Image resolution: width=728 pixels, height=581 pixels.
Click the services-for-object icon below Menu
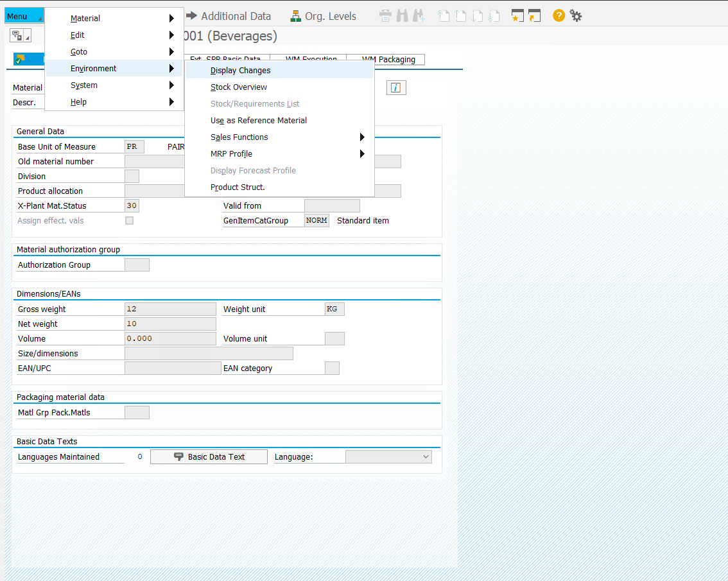coord(20,36)
